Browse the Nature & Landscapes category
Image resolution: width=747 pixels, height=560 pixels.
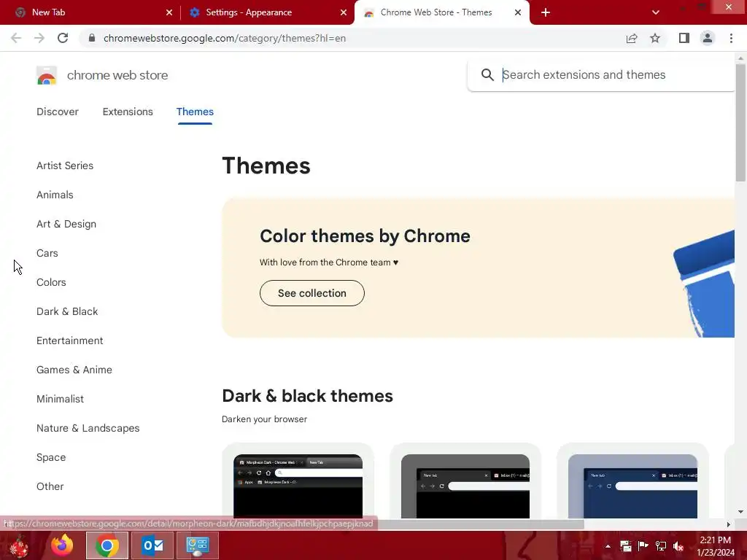point(88,428)
